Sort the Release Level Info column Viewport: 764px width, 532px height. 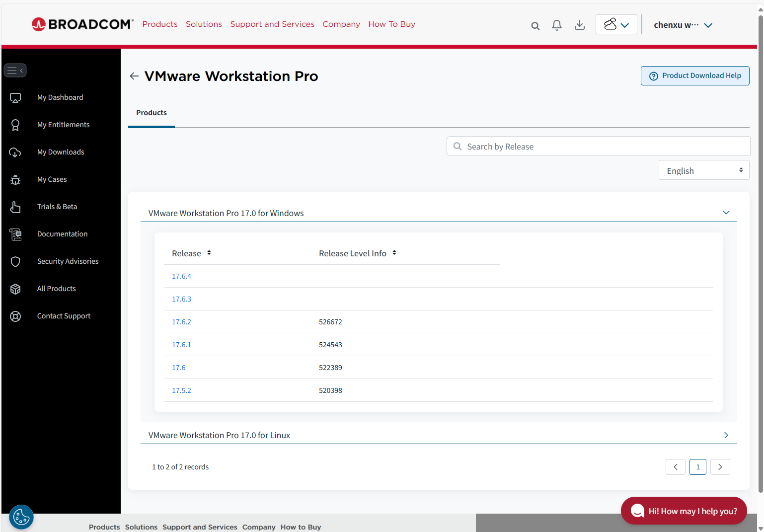pos(394,252)
